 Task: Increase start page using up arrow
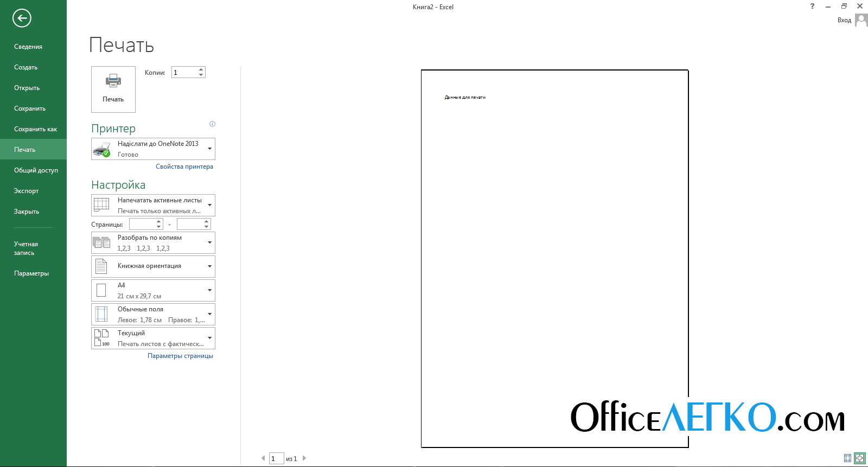tap(159, 221)
